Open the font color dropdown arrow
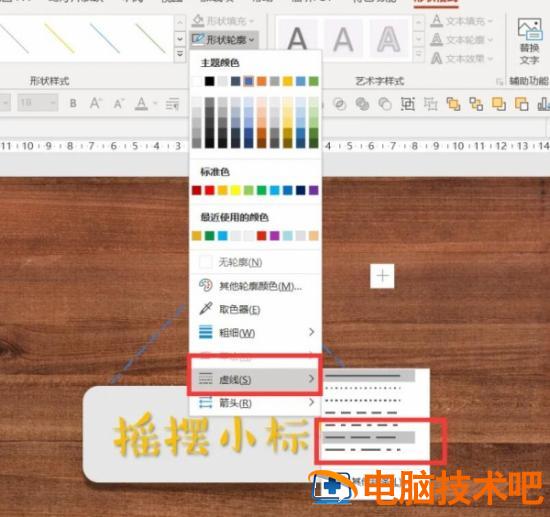 pyautogui.click(x=155, y=104)
